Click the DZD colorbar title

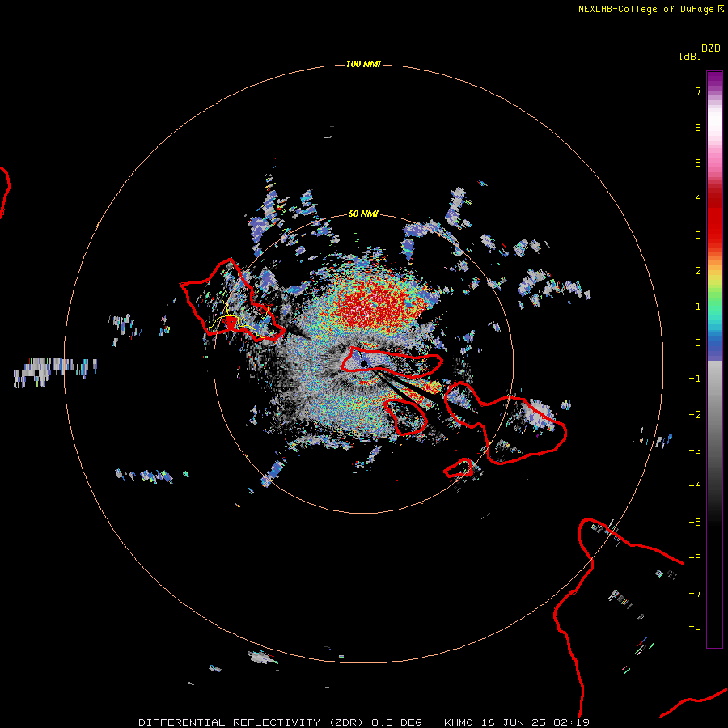click(x=711, y=49)
